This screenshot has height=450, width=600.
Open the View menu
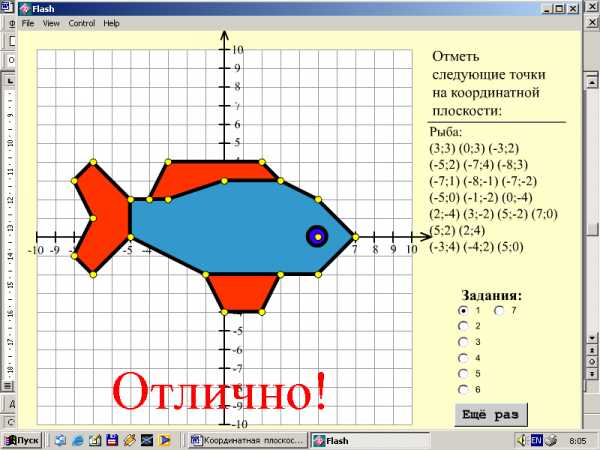(51, 23)
